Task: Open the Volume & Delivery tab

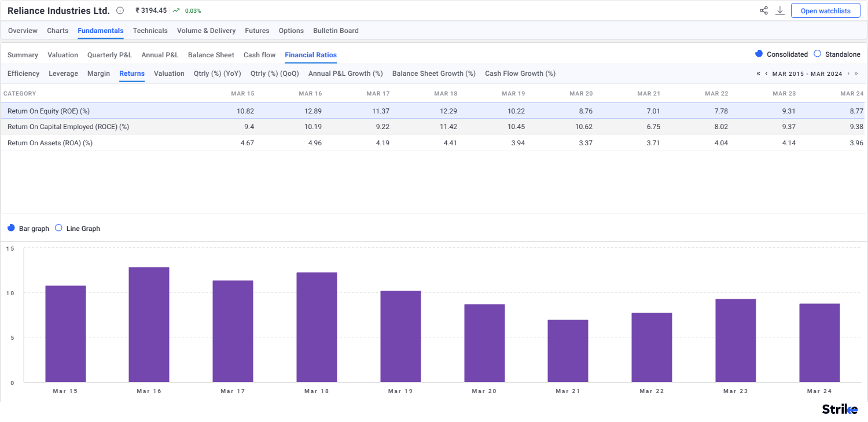Action: (x=206, y=31)
